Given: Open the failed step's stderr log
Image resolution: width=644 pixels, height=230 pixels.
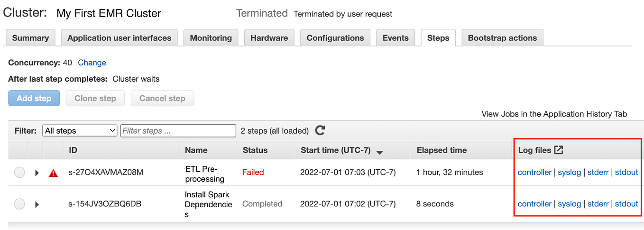Looking at the screenshot, I should click(598, 172).
